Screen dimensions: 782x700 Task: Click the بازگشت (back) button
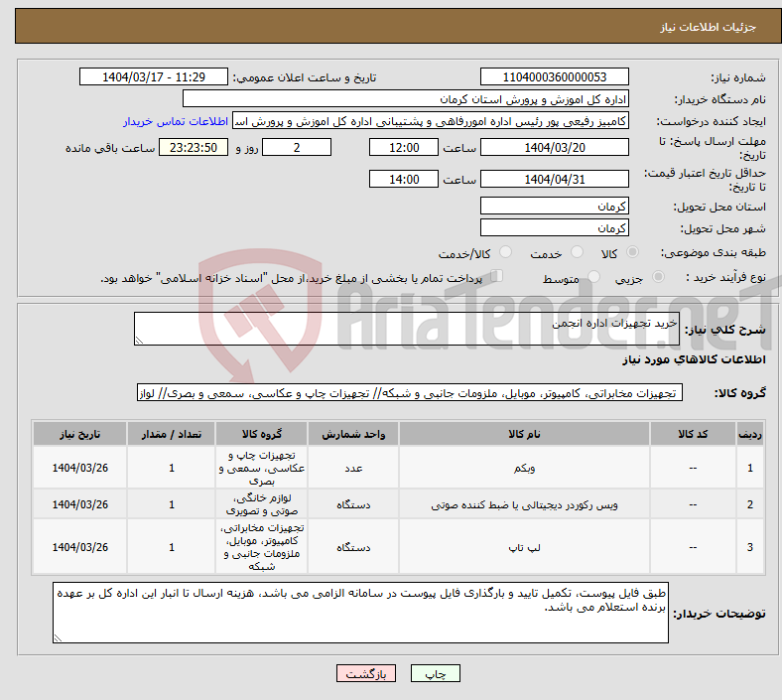click(x=366, y=673)
